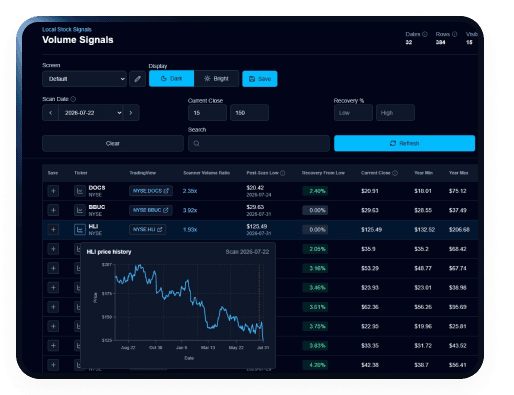Image resolution: width=514 pixels, height=395 pixels.
Task: Click the 4.20% recovery badge
Action: (x=315, y=365)
